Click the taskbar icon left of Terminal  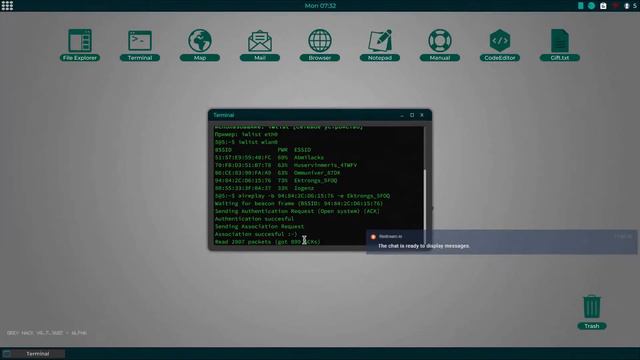[x=7, y=353]
